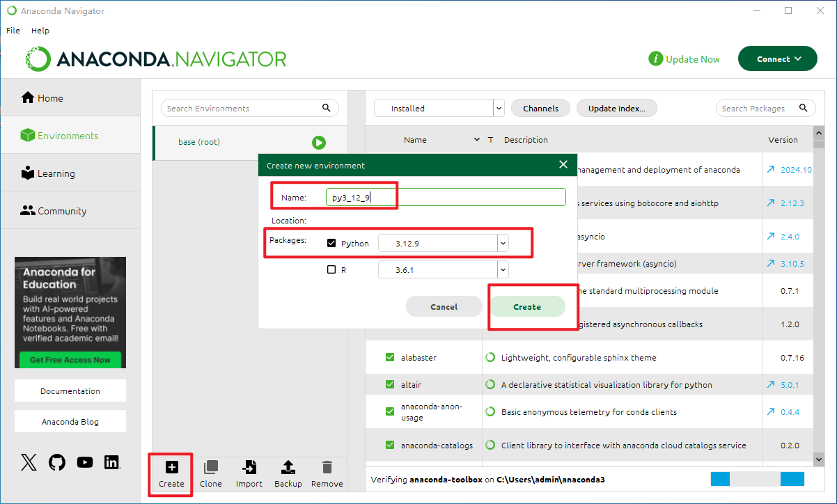Close the Create new environment dialog
The width and height of the screenshot is (837, 504).
[x=563, y=164]
